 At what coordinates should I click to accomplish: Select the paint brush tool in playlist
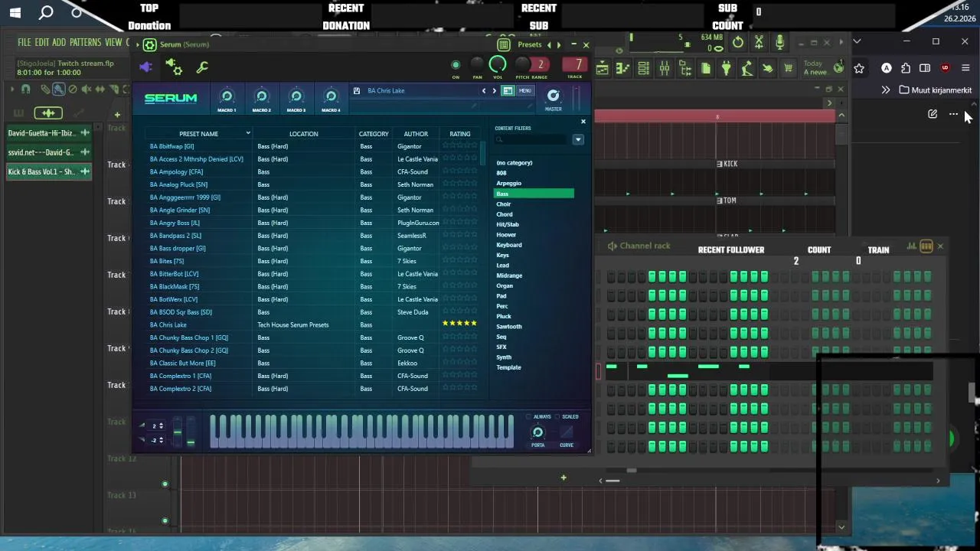tap(59, 90)
